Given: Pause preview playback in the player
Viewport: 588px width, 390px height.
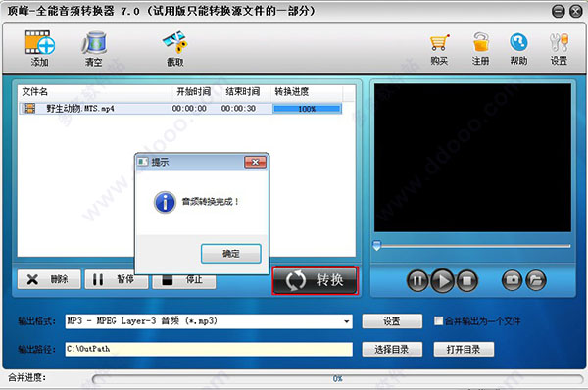Looking at the screenshot, I should click(417, 280).
